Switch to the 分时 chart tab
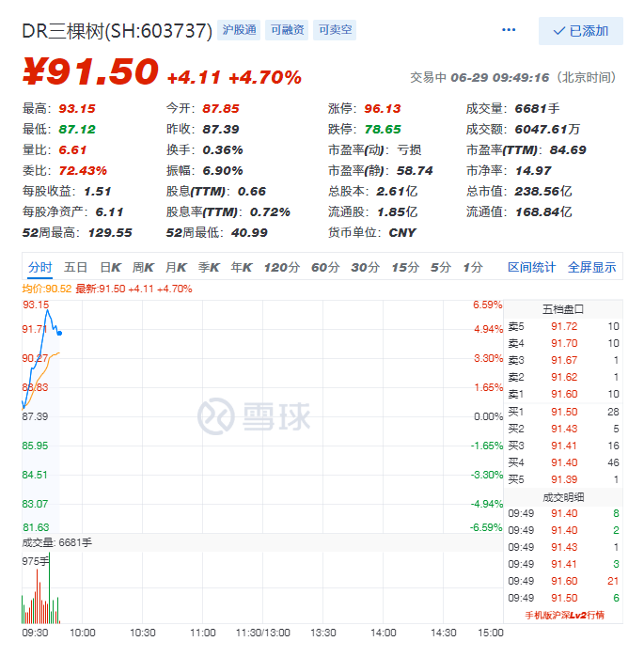Image resolution: width=644 pixels, height=657 pixels. pos(40,268)
